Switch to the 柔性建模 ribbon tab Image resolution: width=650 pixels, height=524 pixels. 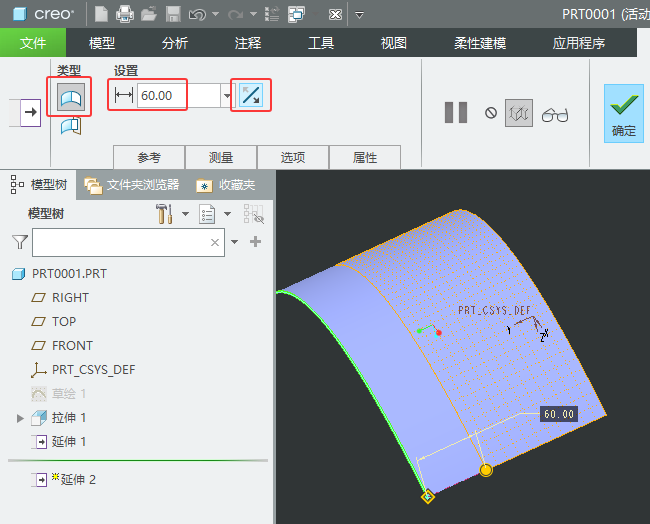[480, 43]
